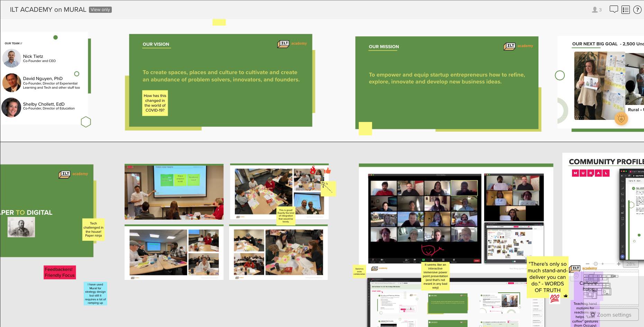
Task: Open Zoom settings
Action: [x=614, y=315]
